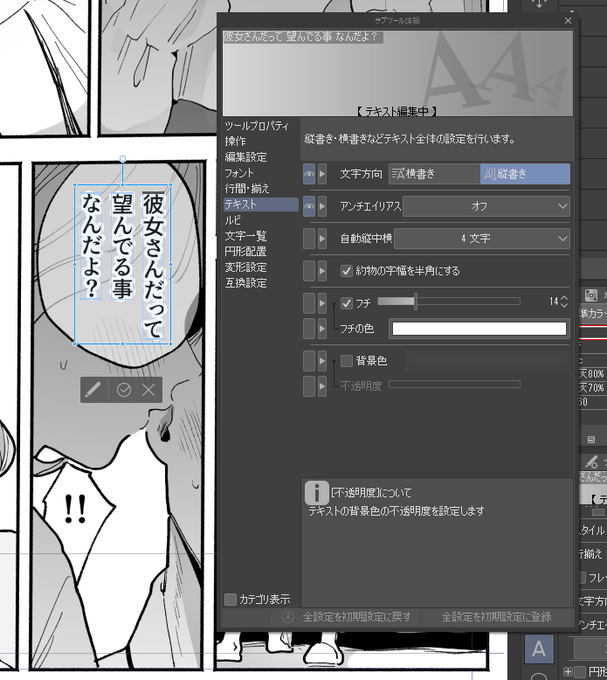Open 操作 category
607x680 pixels.
235,141
